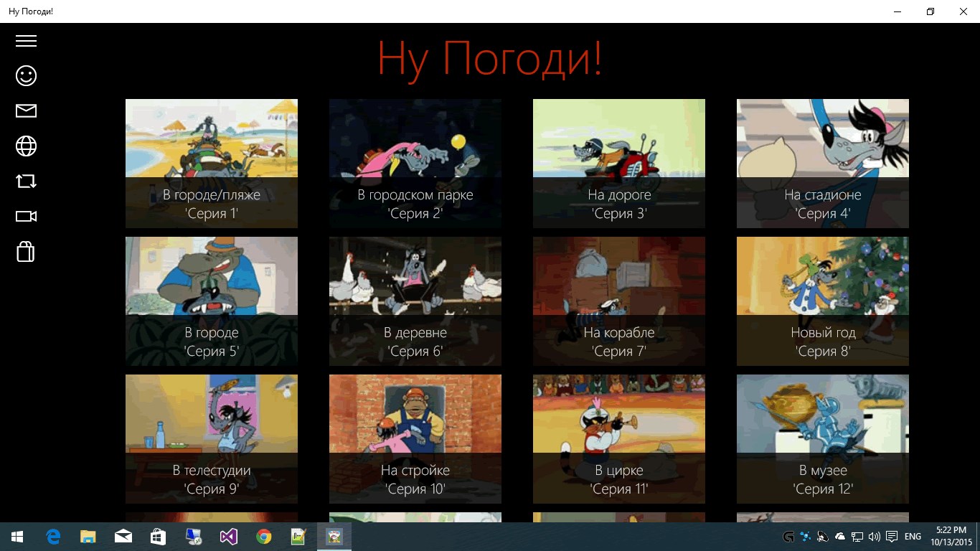Choose 'На корабле' Серия 7 tile
The image size is (980, 551).
point(619,301)
